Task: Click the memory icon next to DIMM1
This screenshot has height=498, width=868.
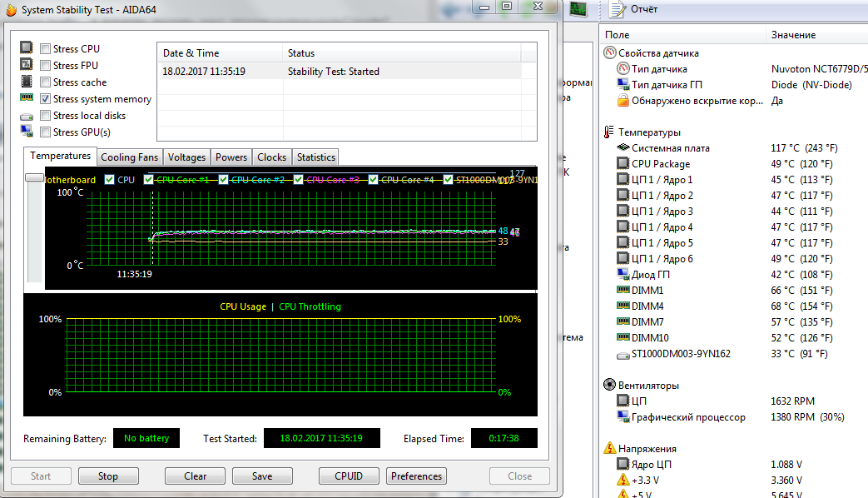Action: pyautogui.click(x=623, y=290)
